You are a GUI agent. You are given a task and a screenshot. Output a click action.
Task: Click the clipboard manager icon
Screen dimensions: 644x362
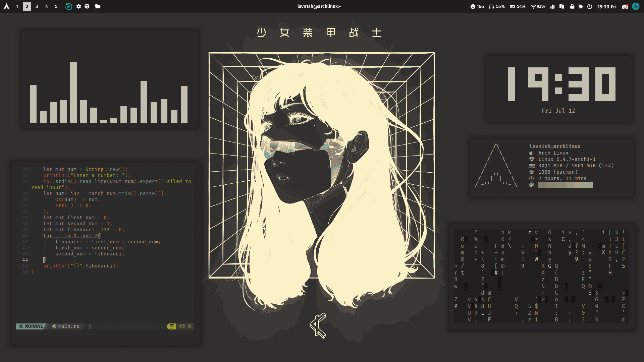[x=562, y=6]
